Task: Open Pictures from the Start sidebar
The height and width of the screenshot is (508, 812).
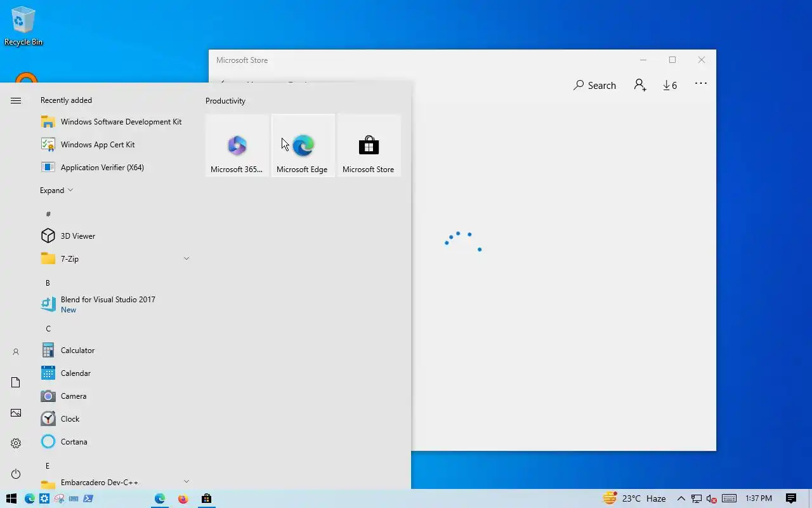Action: tap(16, 413)
